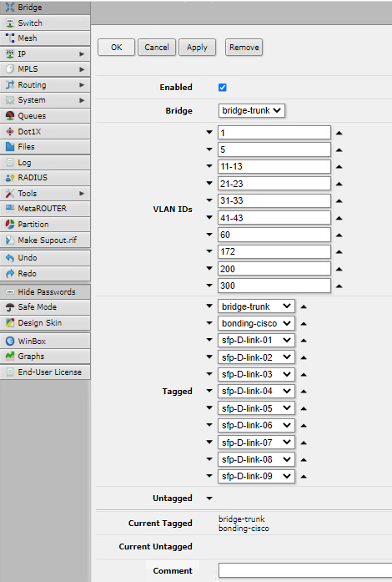This screenshot has height=582, width=392.
Task: Click the Log icon
Action: click(x=10, y=163)
